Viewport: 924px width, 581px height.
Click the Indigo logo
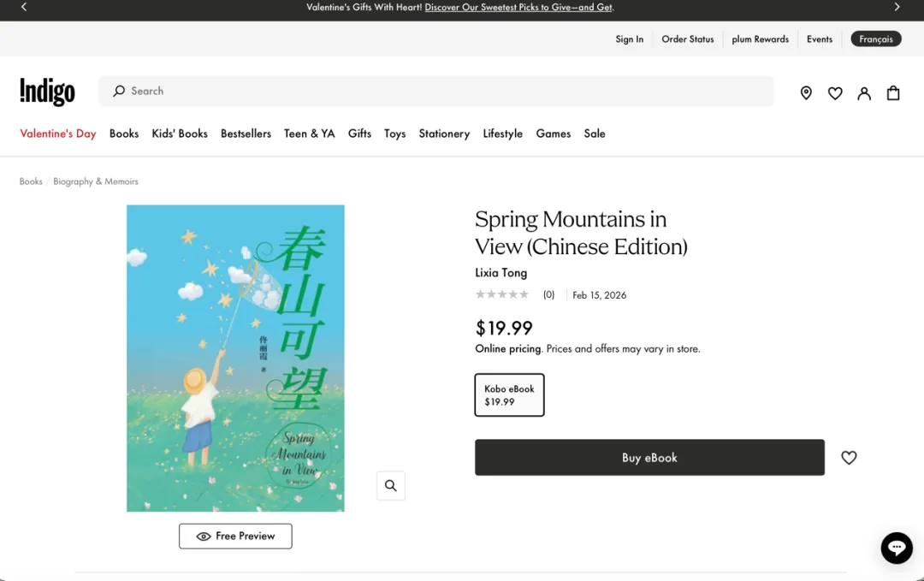pos(47,92)
